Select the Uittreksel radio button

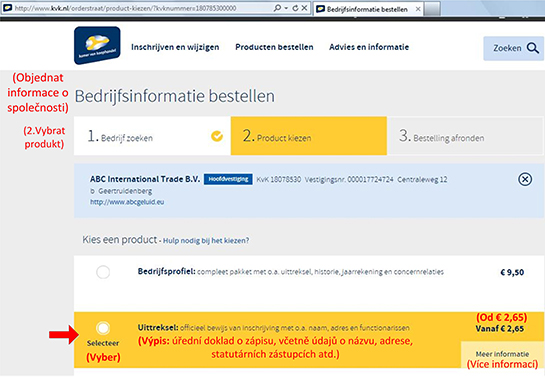pos(103,328)
